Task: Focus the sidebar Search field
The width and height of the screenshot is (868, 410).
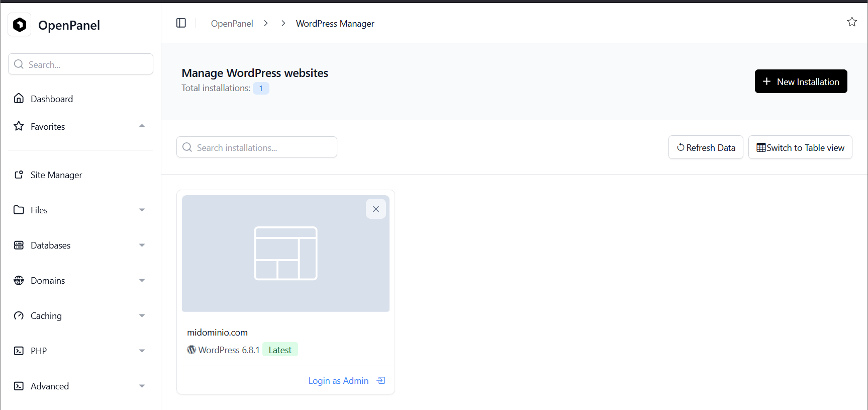Action: coord(80,64)
